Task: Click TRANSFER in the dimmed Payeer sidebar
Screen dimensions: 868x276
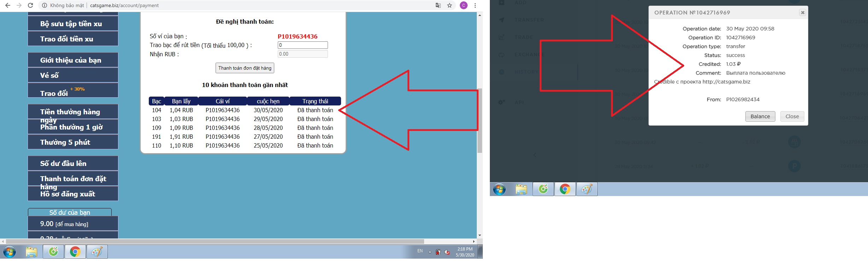Action: pos(529,20)
